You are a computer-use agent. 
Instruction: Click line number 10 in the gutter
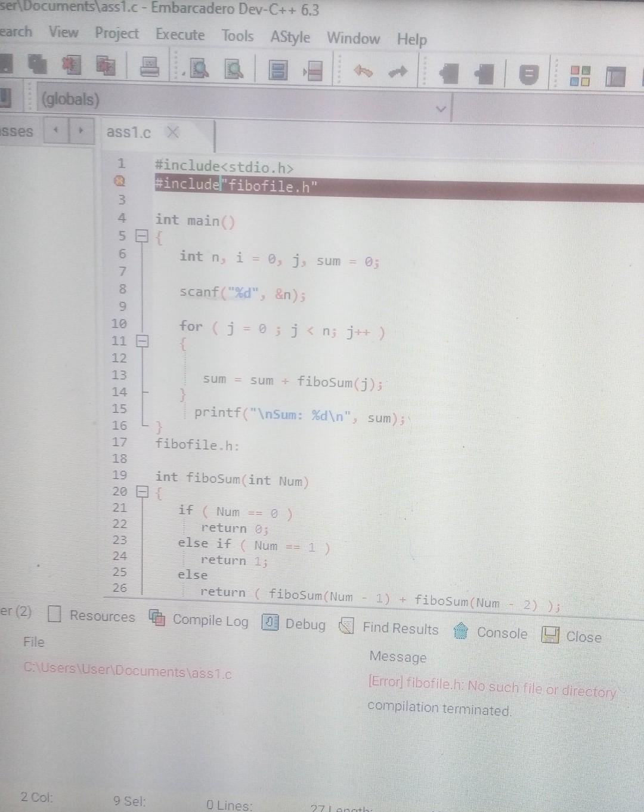click(119, 323)
